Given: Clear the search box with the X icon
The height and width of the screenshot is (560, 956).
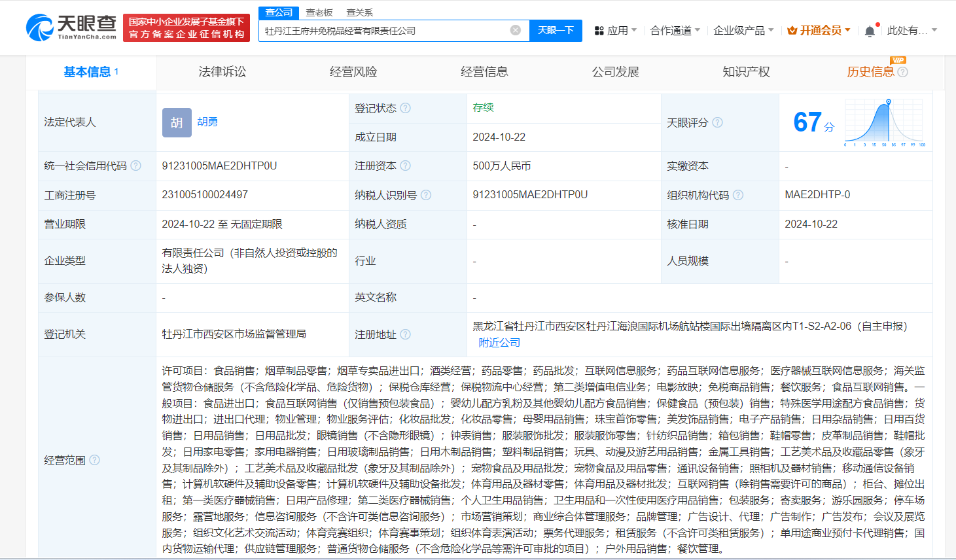Looking at the screenshot, I should pyautogui.click(x=514, y=31).
